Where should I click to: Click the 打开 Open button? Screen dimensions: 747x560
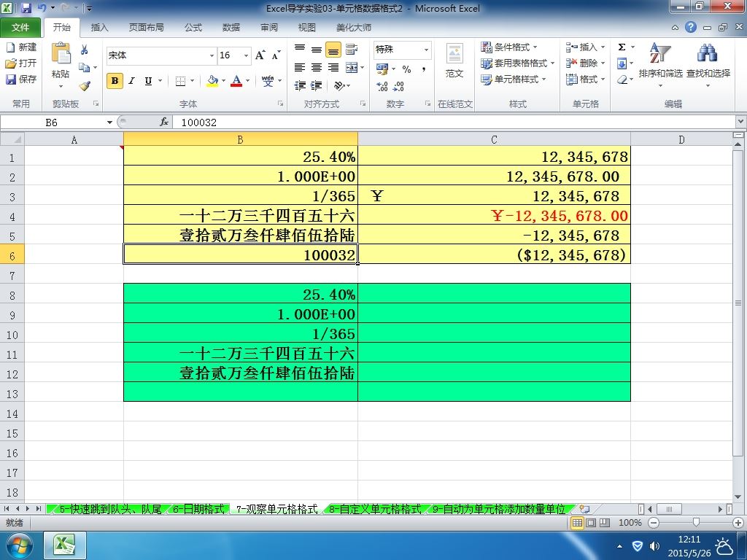(x=21, y=63)
